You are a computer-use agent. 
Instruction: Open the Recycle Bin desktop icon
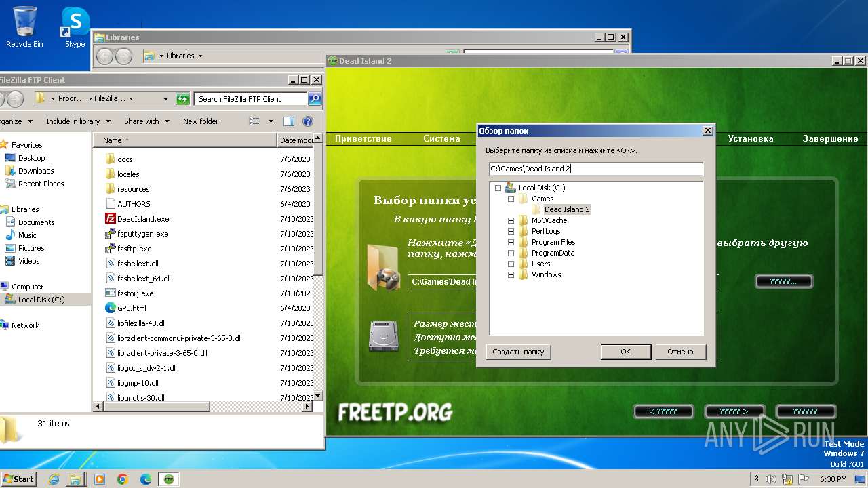click(x=24, y=27)
